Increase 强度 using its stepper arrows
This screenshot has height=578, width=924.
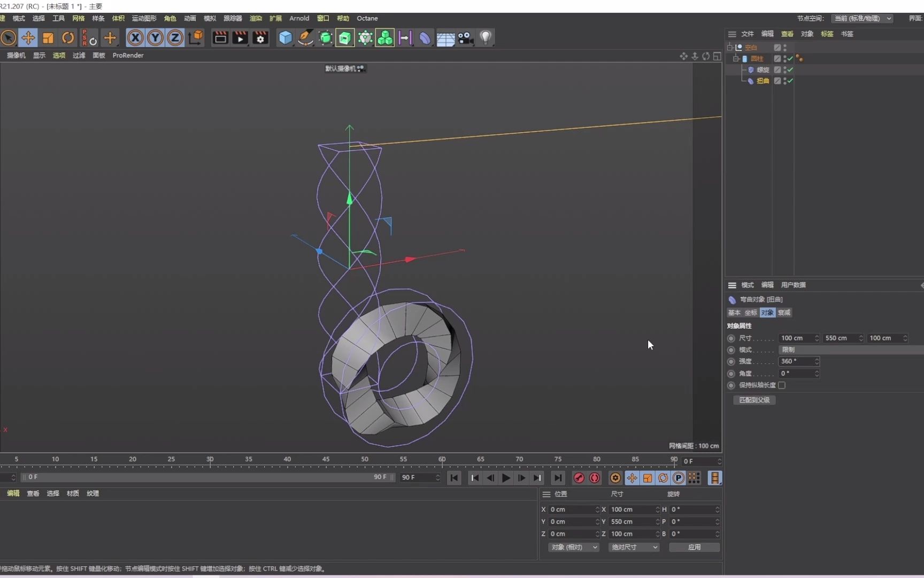817,360
